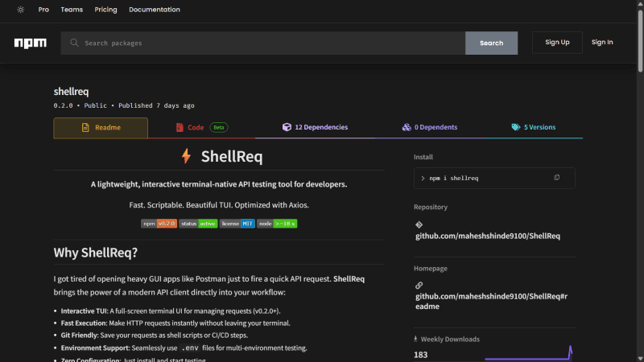The image size is (644, 362).
Task: Switch to the Readme tab
Action: pyautogui.click(x=101, y=128)
